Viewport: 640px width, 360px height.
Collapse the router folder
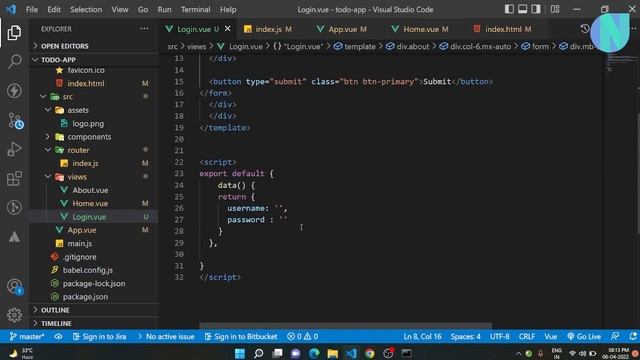(x=94, y=150)
